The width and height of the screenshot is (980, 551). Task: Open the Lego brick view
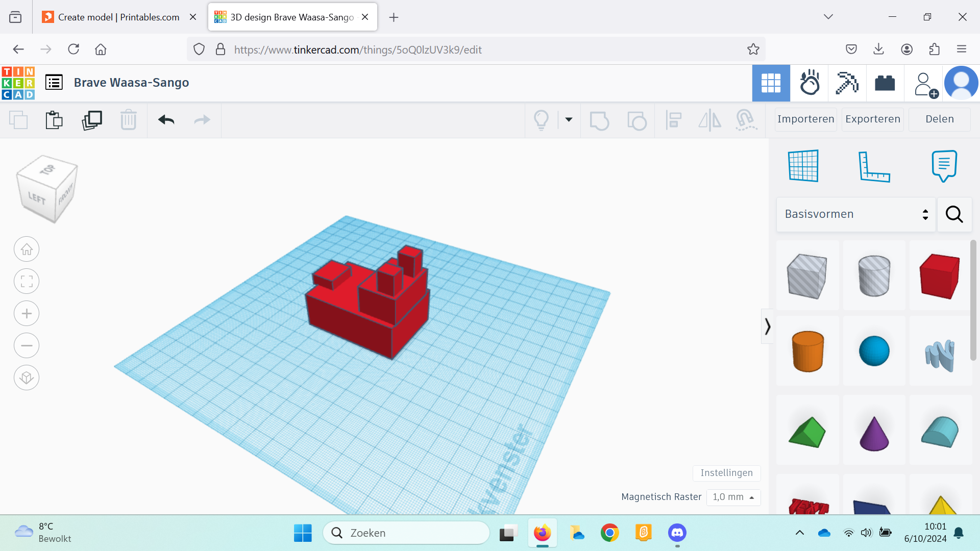click(x=884, y=83)
